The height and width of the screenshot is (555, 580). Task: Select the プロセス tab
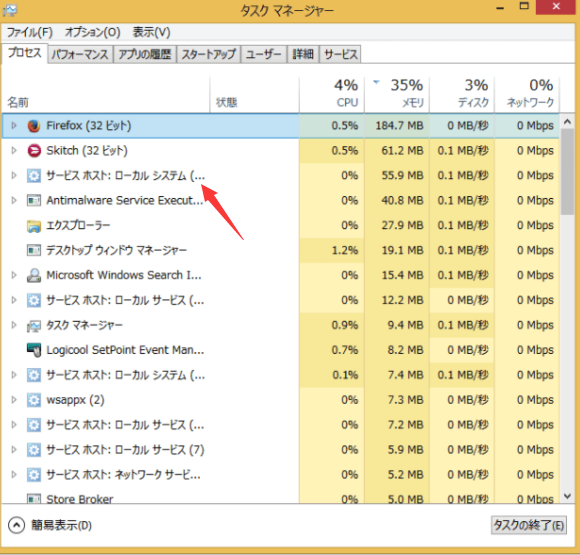pos(25,53)
